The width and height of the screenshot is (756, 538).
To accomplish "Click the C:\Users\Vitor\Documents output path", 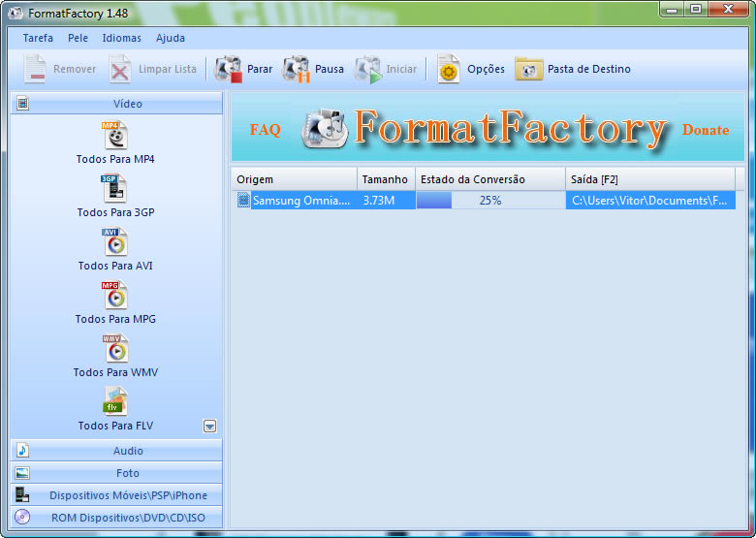I will (x=649, y=201).
